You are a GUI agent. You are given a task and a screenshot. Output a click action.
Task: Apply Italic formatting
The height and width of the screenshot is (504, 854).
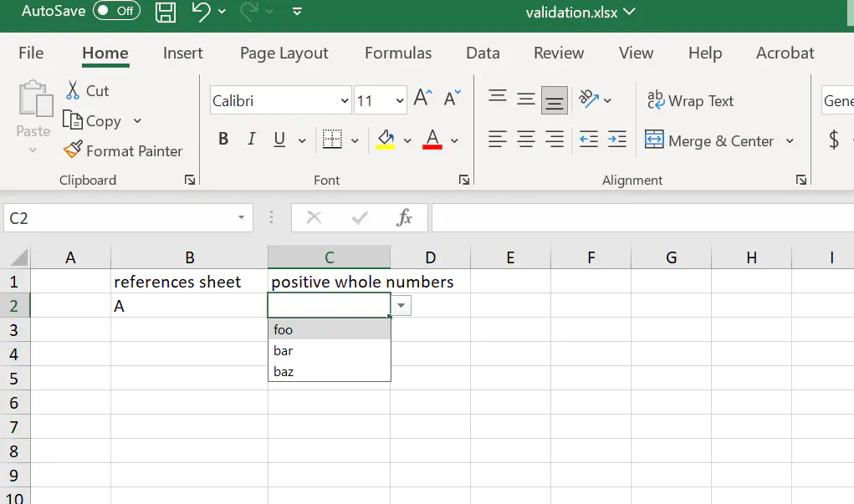click(252, 140)
